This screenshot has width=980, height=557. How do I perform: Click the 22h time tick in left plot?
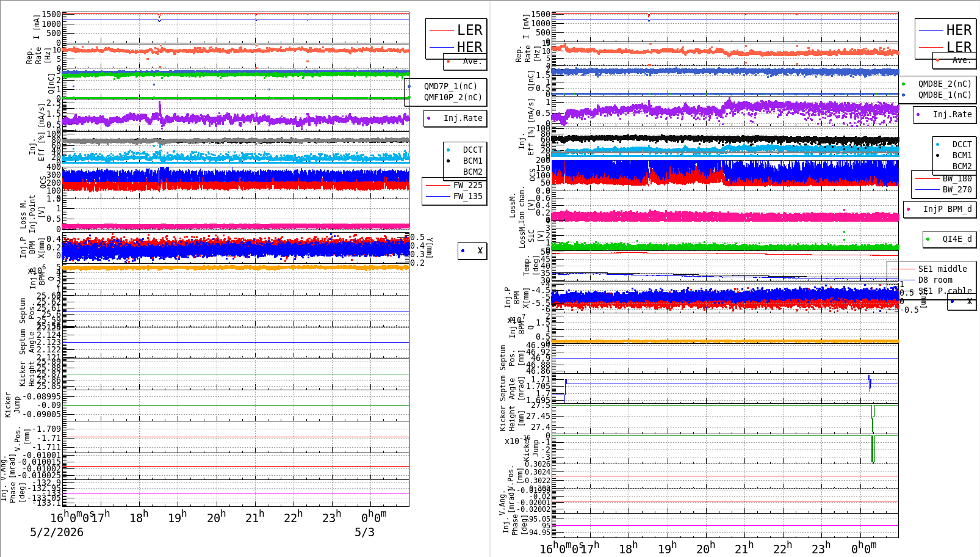(x=293, y=517)
